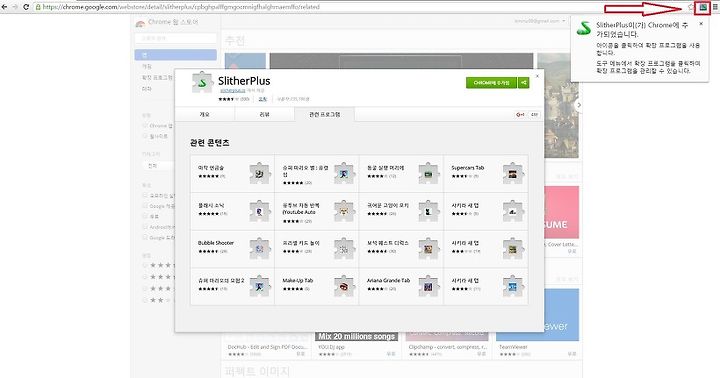720x378 pixels.
Task: Toggle the 무료 feature checkbox
Action: 145,216
